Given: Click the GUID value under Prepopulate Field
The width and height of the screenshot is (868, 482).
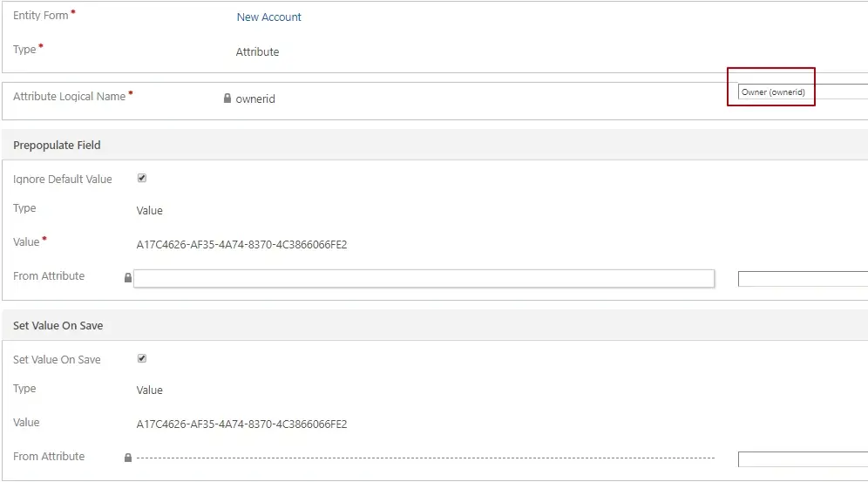Looking at the screenshot, I should [241, 245].
